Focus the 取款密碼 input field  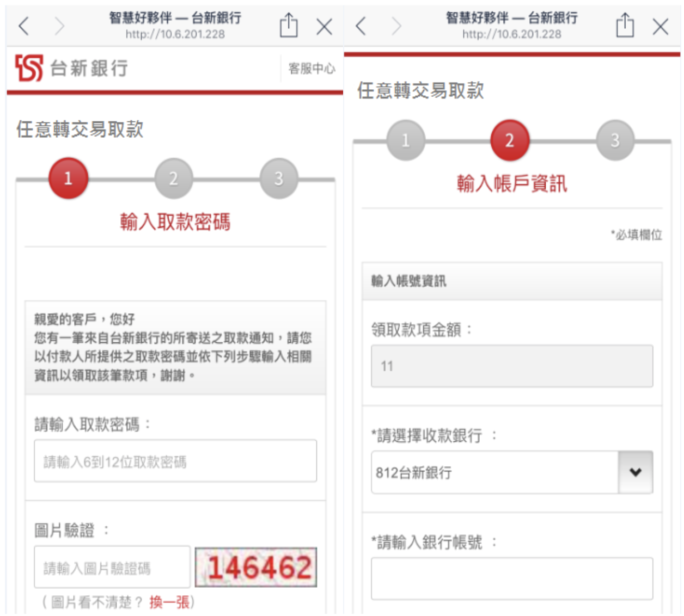click(175, 461)
